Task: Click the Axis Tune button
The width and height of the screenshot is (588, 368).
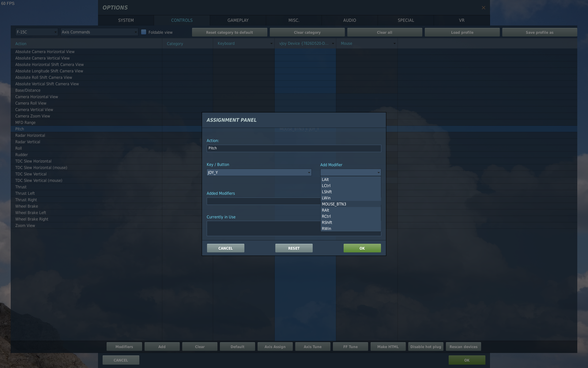Action: pos(312,347)
